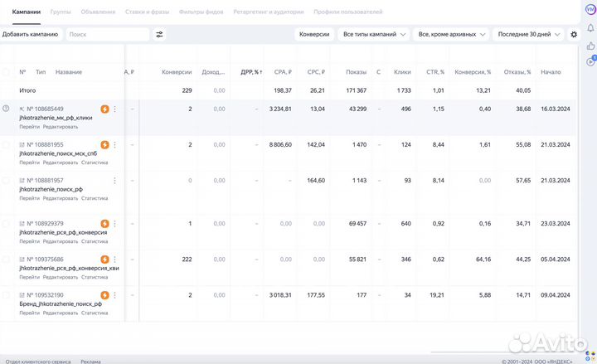Viewport: 597px width, 364px height.
Task: Open three-dot menu for campaign 108881957
Action: (x=114, y=180)
